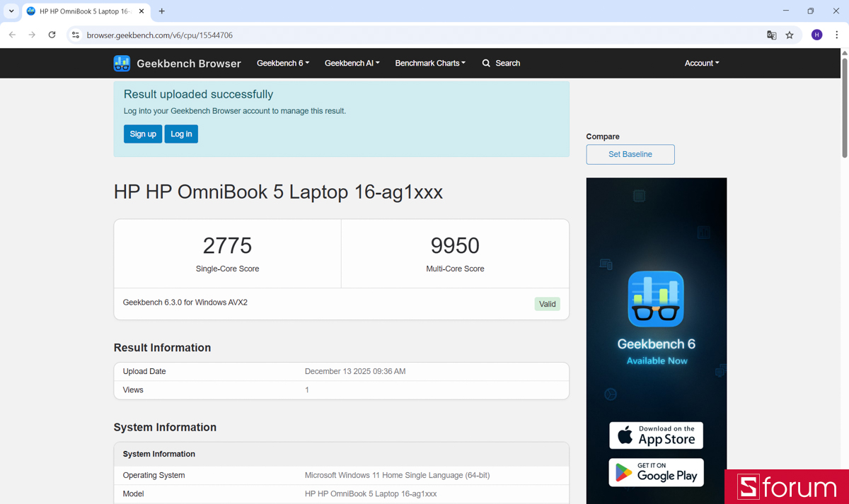Open the Geekbench 6 dropdown
849x504 pixels.
point(282,63)
